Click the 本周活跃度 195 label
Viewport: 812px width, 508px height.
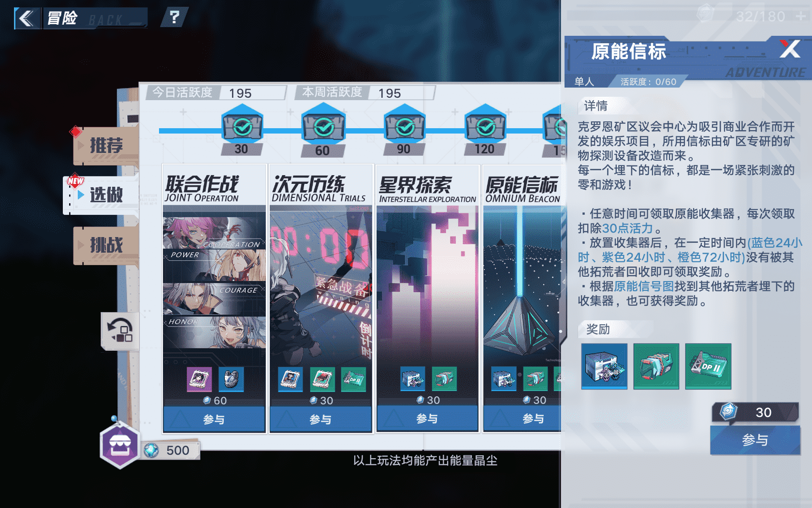click(x=365, y=92)
